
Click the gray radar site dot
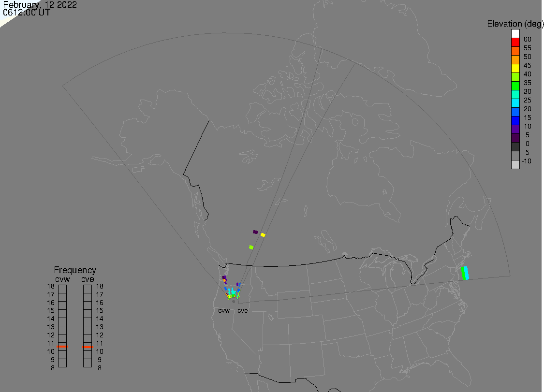click(x=234, y=302)
